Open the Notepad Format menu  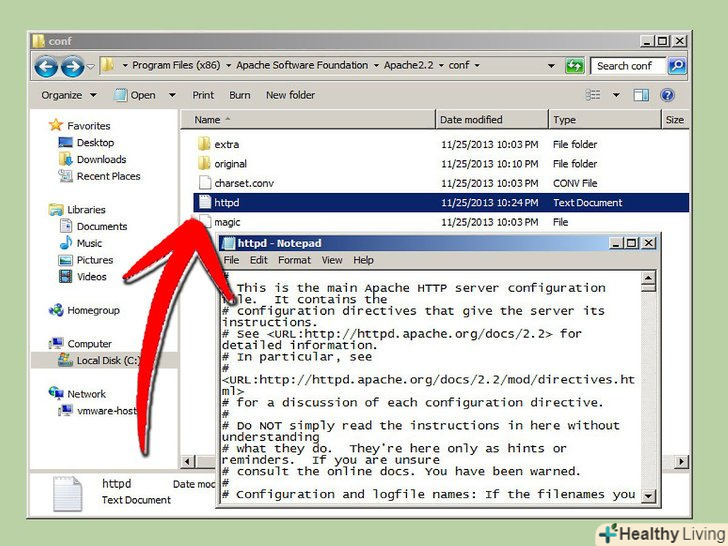click(294, 260)
